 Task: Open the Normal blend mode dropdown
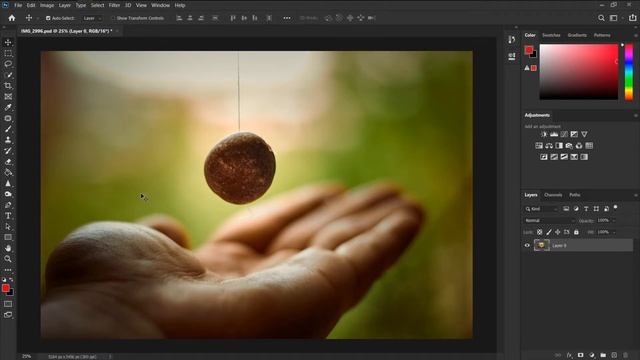tap(550, 220)
